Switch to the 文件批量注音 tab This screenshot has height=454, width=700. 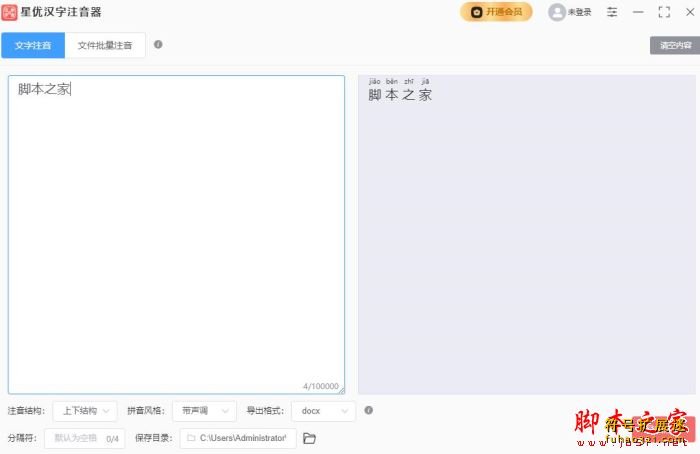pos(105,45)
